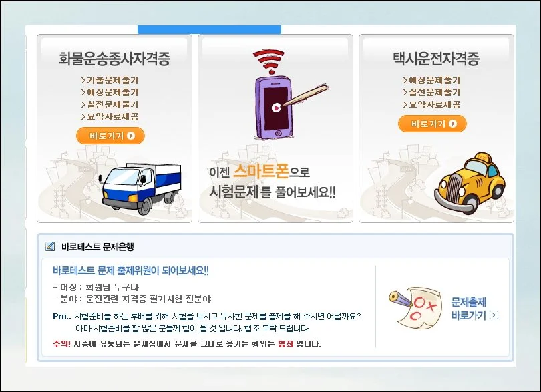The image size is (541, 392).
Task: Open 예상문제풀기 in the taxi license card
Action: click(x=431, y=80)
